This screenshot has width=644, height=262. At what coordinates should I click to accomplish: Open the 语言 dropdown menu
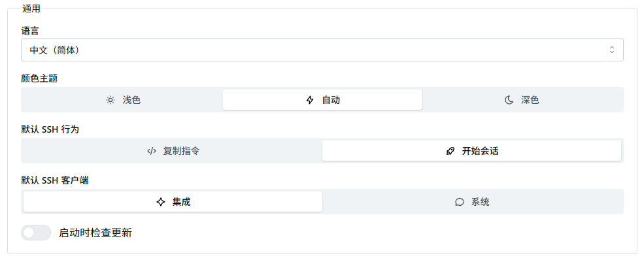tap(322, 50)
